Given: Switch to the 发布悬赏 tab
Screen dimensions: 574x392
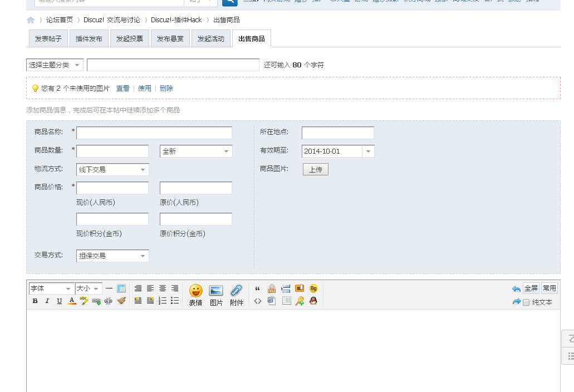Looking at the screenshot, I should coord(170,39).
